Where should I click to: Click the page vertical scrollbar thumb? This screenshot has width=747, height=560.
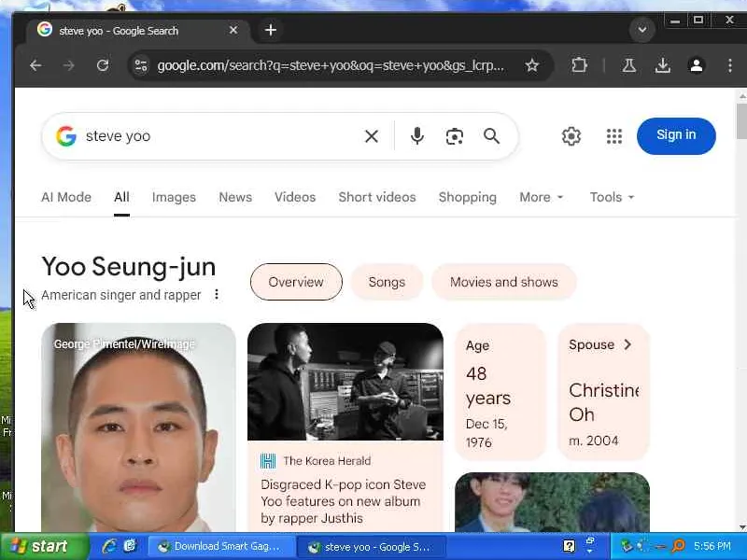click(741, 121)
